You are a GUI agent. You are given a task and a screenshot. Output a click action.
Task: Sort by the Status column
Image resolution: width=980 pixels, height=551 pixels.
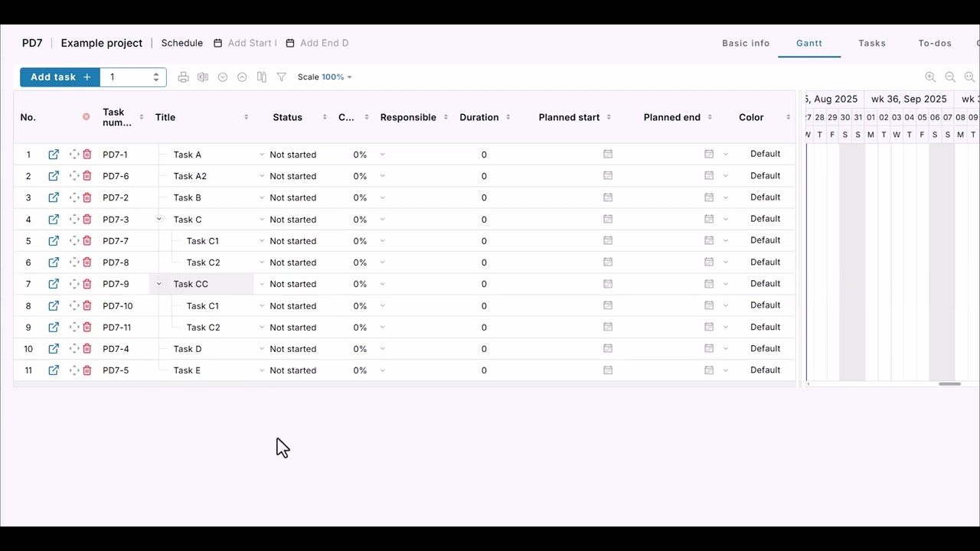pos(325,117)
